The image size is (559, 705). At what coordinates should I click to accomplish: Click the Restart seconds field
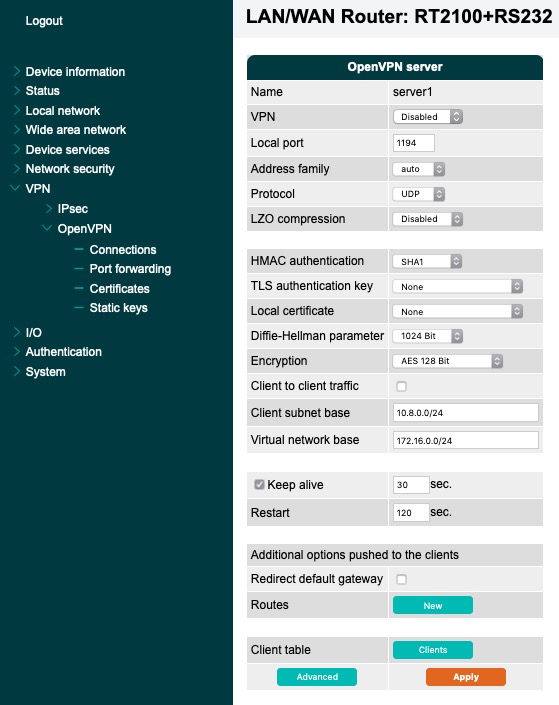[x=411, y=513]
